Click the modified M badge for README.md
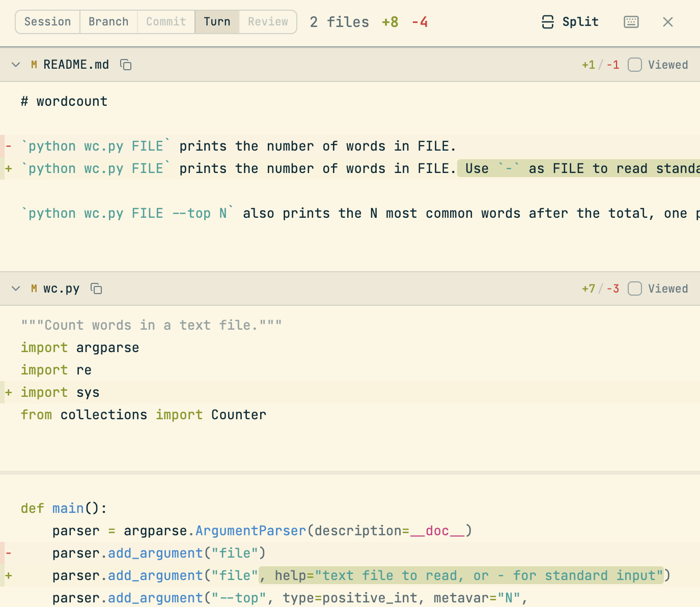The width and height of the screenshot is (700, 607). tap(34, 65)
